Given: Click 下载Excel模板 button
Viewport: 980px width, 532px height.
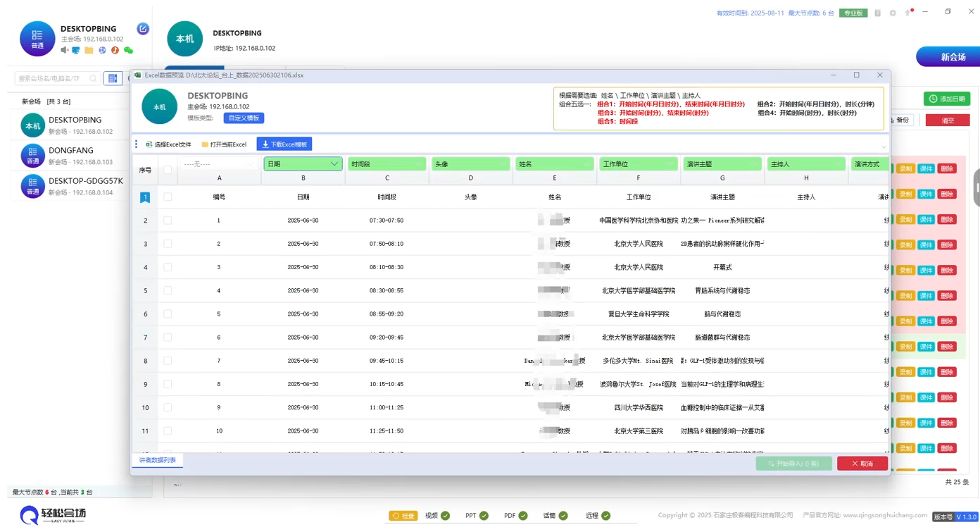Looking at the screenshot, I should tap(284, 144).
